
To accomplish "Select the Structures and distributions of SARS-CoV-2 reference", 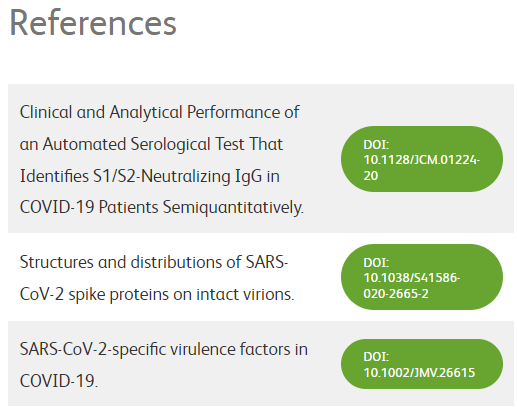I will click(157, 278).
